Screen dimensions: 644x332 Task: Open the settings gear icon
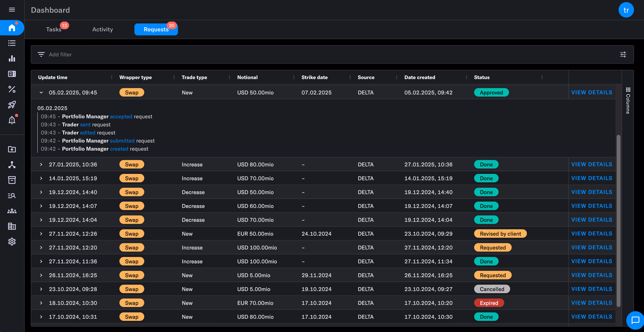[12, 242]
